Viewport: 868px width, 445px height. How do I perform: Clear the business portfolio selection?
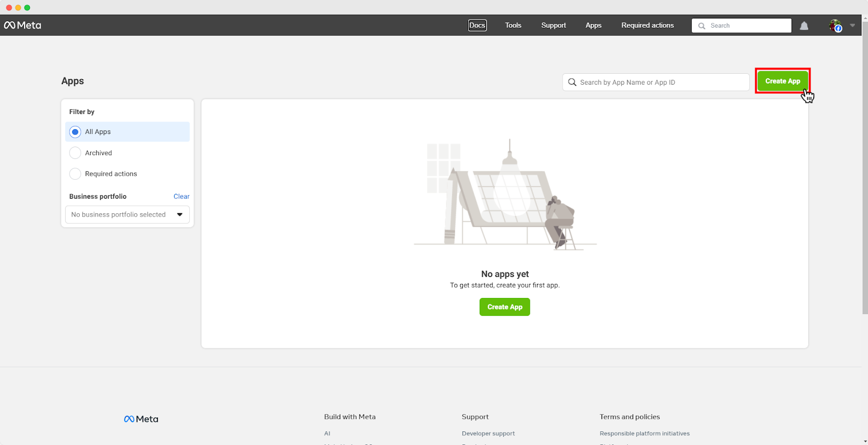181,196
